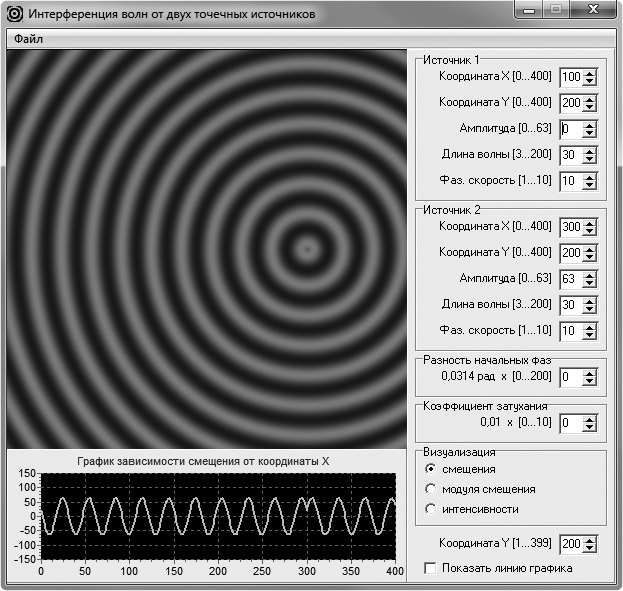Increase Источник 1 Амплитуда value
Screen dimensions: 623x591
[x=590, y=126]
